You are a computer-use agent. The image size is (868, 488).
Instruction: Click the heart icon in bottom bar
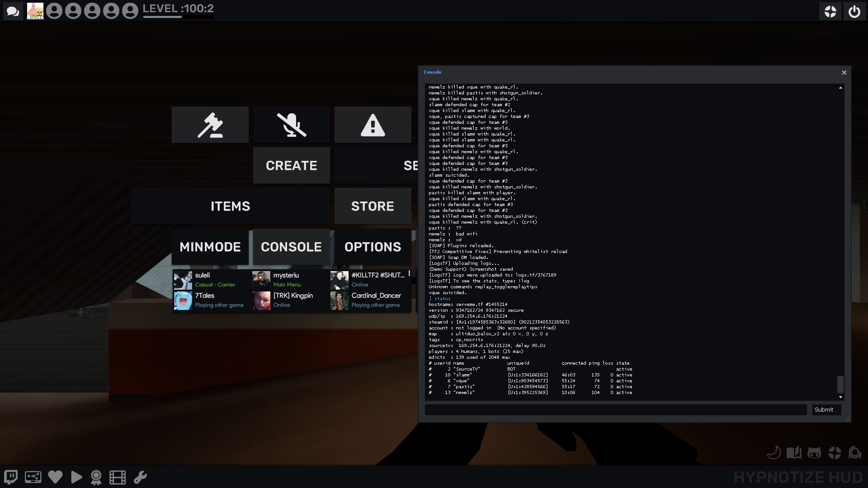click(x=55, y=477)
